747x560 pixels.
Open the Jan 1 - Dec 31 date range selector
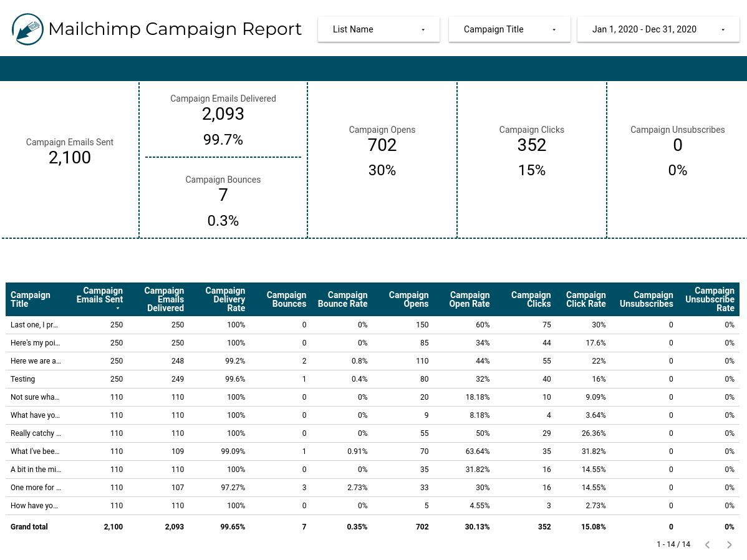[658, 29]
